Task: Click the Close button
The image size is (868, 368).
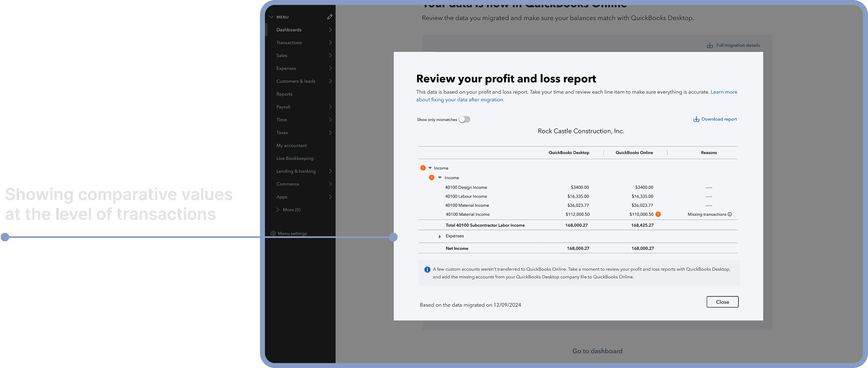Action: point(722,302)
